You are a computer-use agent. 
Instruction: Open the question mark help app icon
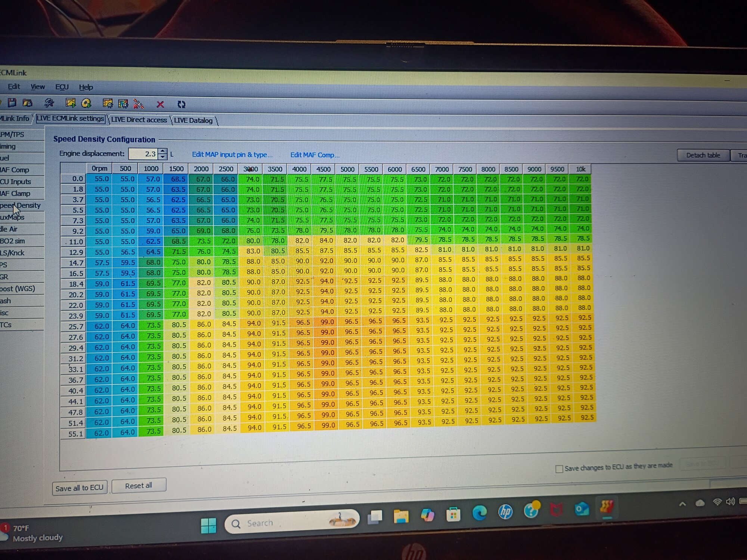[x=531, y=510]
